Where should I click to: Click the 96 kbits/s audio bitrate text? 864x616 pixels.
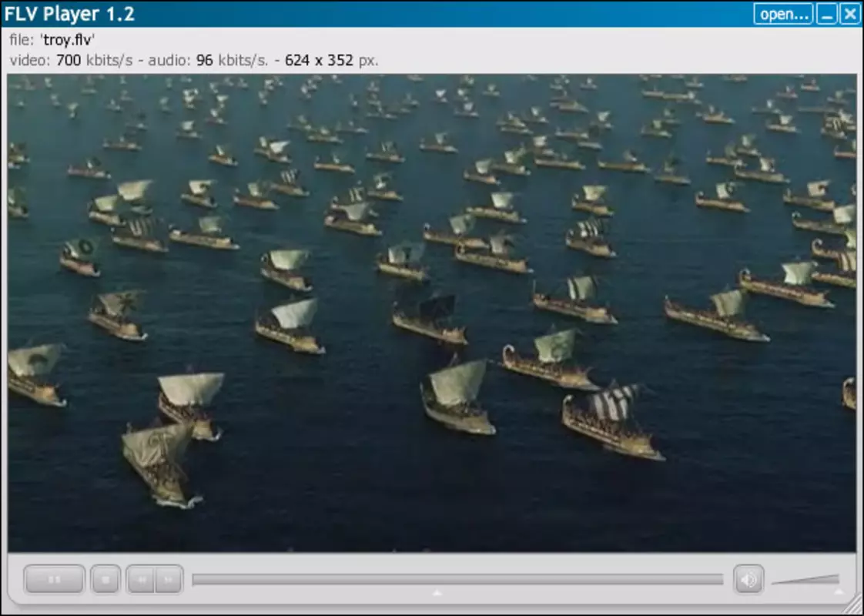[232, 60]
